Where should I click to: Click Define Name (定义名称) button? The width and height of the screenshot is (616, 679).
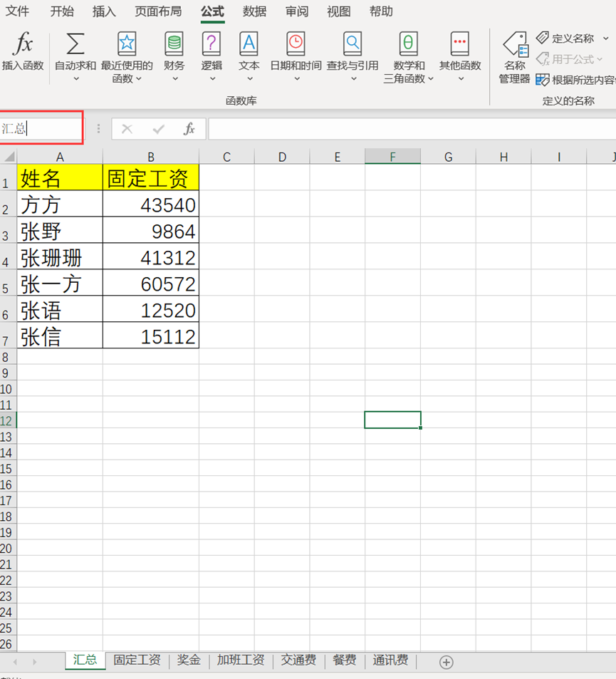[x=565, y=38]
